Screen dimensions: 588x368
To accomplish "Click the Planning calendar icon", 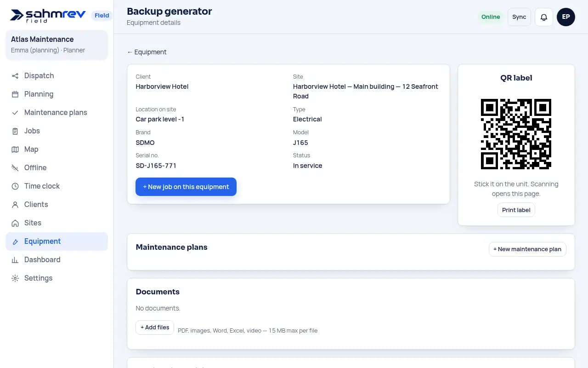I will [15, 94].
